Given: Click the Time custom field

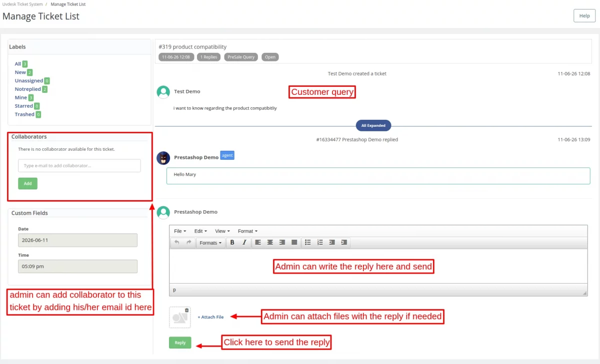Looking at the screenshot, I should [x=77, y=266].
